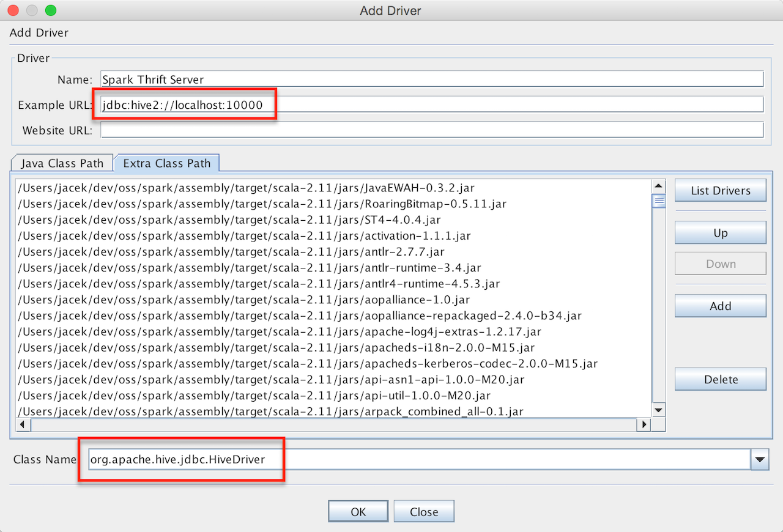
Task: Click the vertical scrollbar up arrow
Action: coord(658,187)
